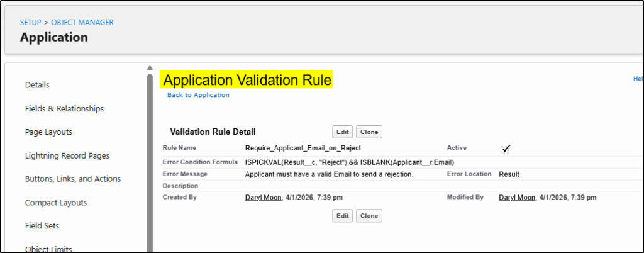Viewport: 644px width, 253px height.
Task: Open OBJECT MANAGER from the breadcrumb
Action: pos(82,23)
